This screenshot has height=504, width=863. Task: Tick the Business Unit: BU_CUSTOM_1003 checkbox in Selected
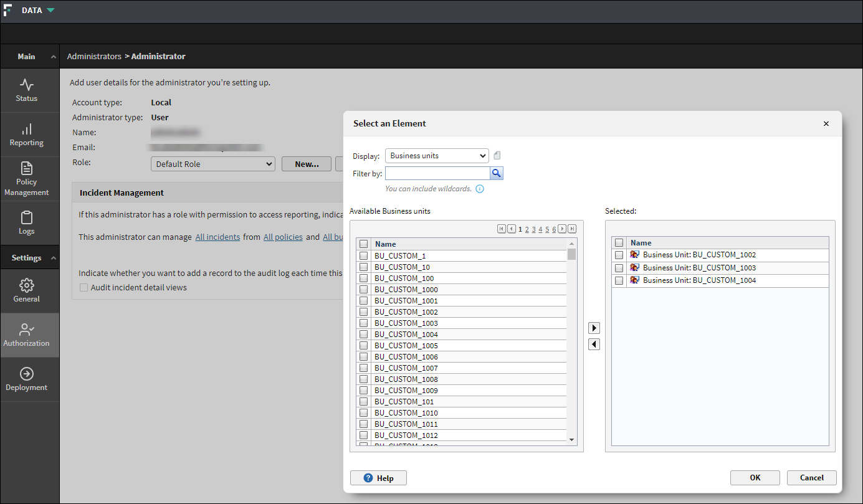pyautogui.click(x=619, y=268)
